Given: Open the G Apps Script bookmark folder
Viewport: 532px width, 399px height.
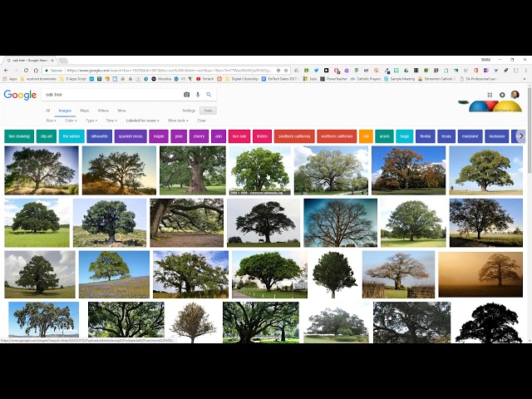Looking at the screenshot, I should [73, 79].
